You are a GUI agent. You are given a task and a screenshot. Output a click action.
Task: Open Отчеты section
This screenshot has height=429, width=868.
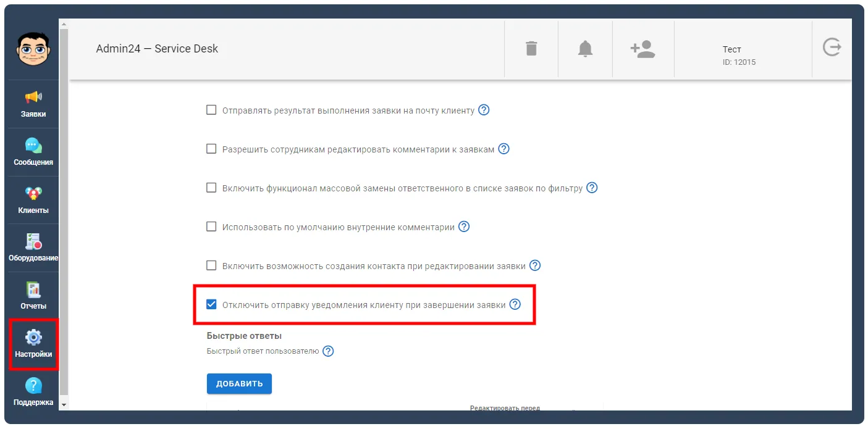point(33,296)
